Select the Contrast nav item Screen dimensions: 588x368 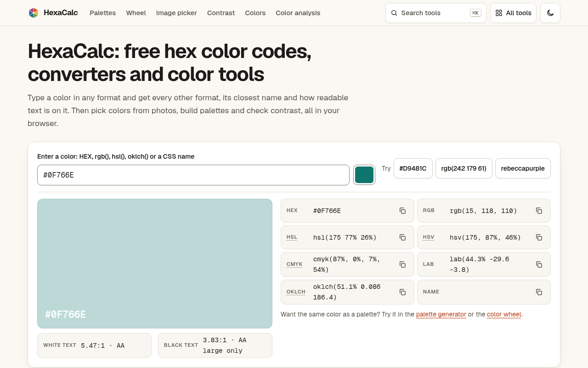click(221, 13)
